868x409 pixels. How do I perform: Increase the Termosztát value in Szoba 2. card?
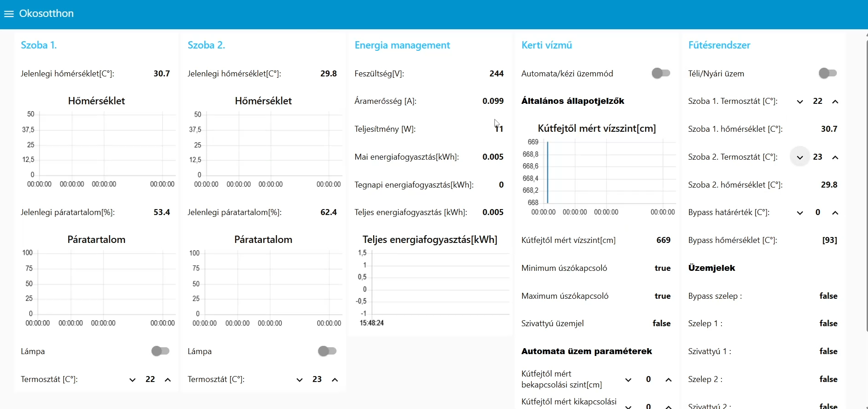pos(335,380)
